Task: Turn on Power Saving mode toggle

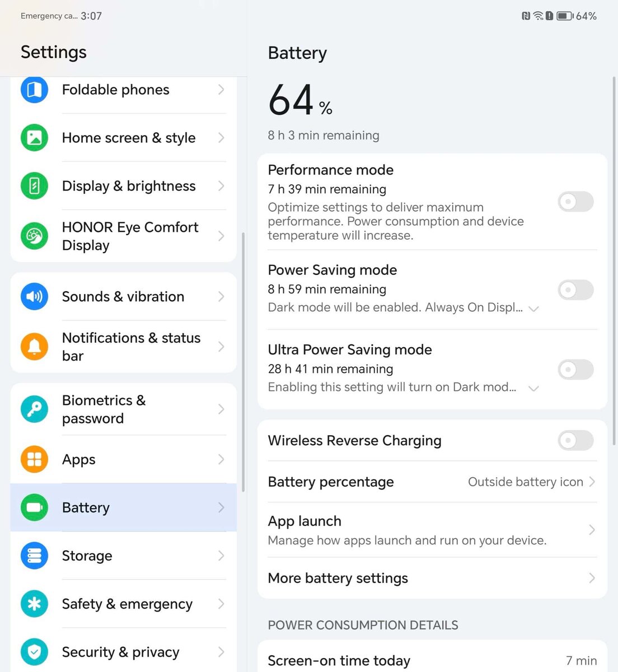Action: tap(575, 290)
